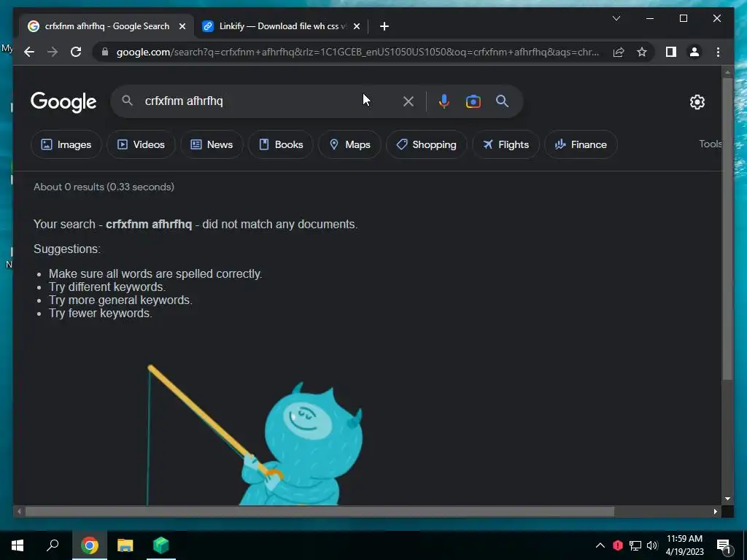Show hidden system tray icons
Image resolution: width=747 pixels, height=560 pixels.
click(600, 545)
